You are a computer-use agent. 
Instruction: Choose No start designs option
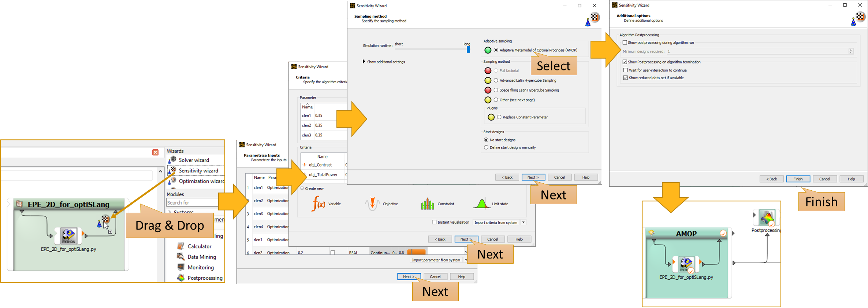coord(486,140)
